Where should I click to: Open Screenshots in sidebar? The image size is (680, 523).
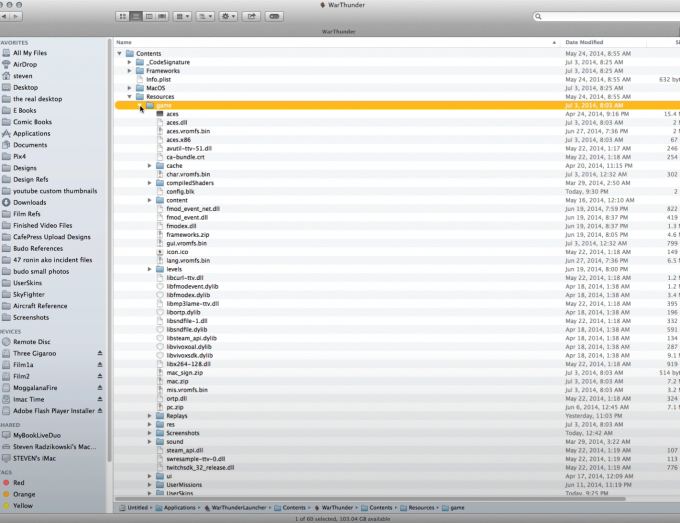pyautogui.click(x=31, y=317)
